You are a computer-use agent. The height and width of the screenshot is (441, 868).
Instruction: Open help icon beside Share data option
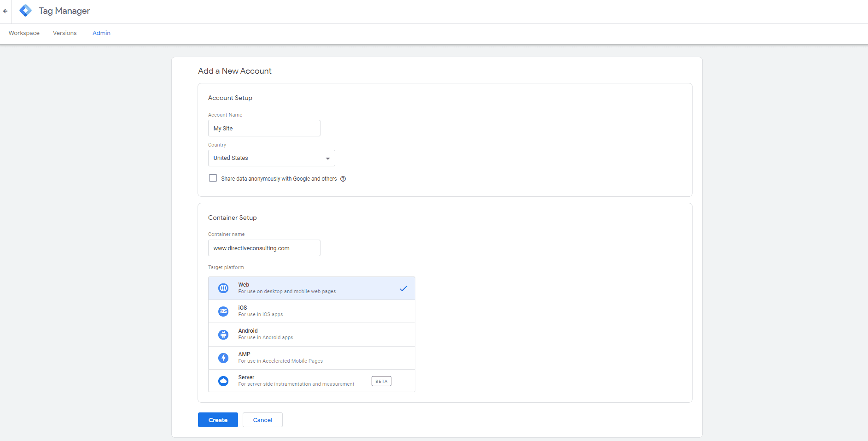[x=343, y=179]
